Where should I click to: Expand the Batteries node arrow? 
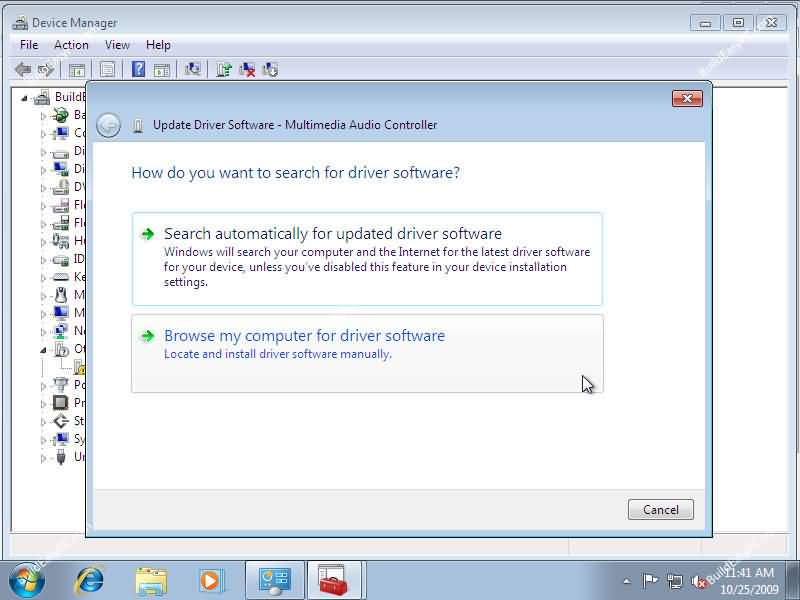pos(43,116)
